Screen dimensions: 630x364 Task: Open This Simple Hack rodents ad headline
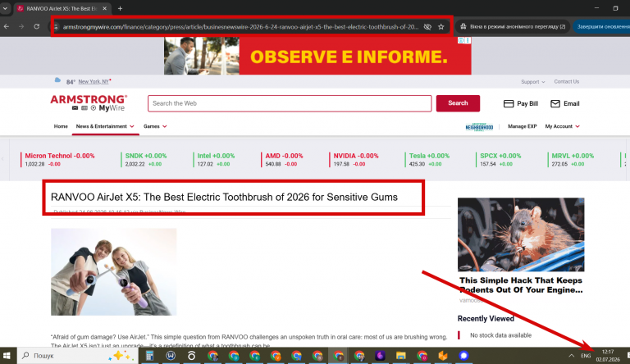(x=521, y=285)
